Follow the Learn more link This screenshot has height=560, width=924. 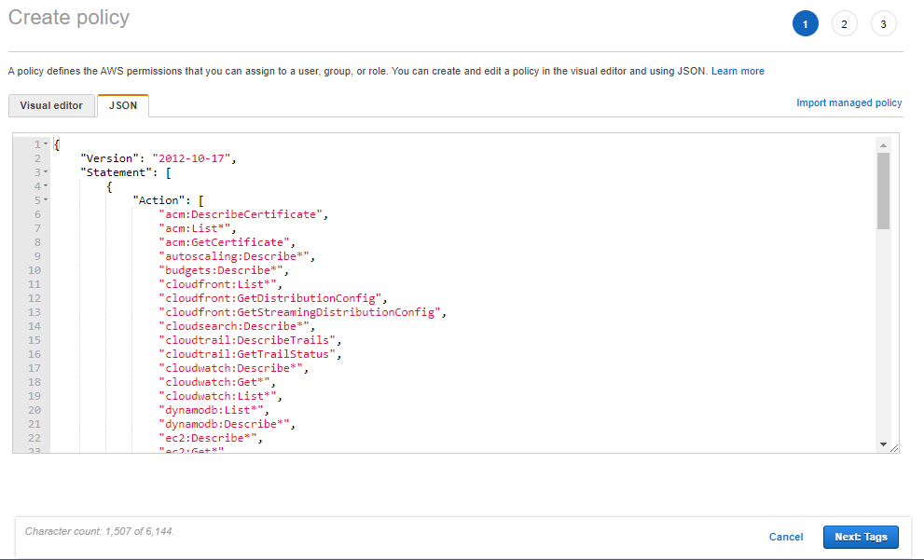click(x=738, y=71)
